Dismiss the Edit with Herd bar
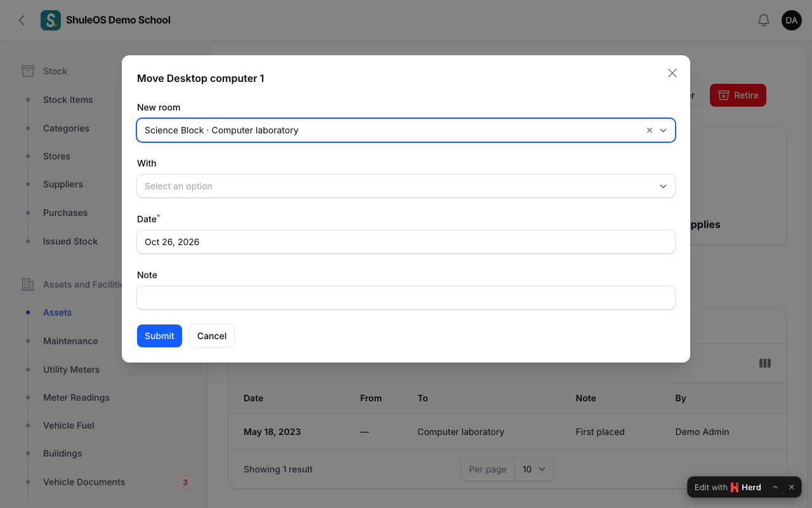 [x=792, y=487]
